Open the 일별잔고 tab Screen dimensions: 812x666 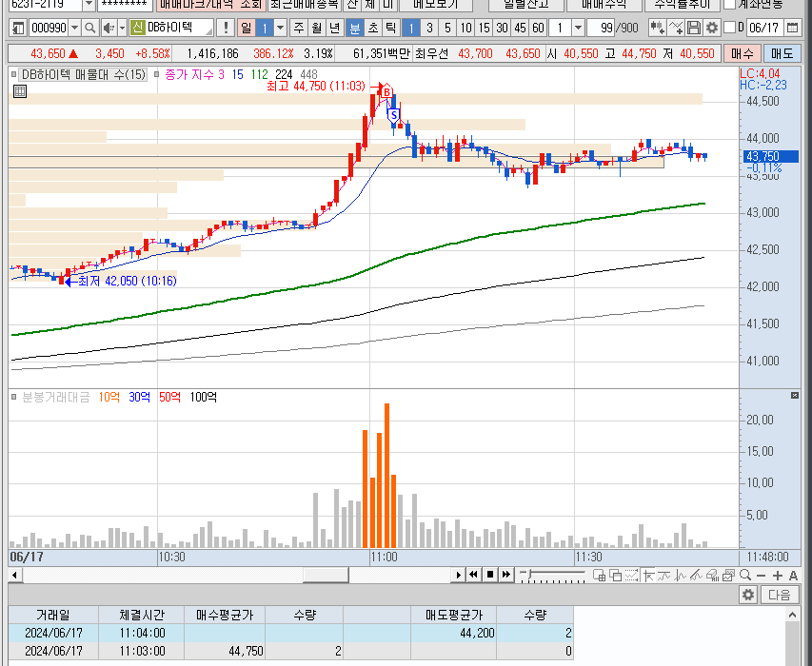tap(526, 5)
